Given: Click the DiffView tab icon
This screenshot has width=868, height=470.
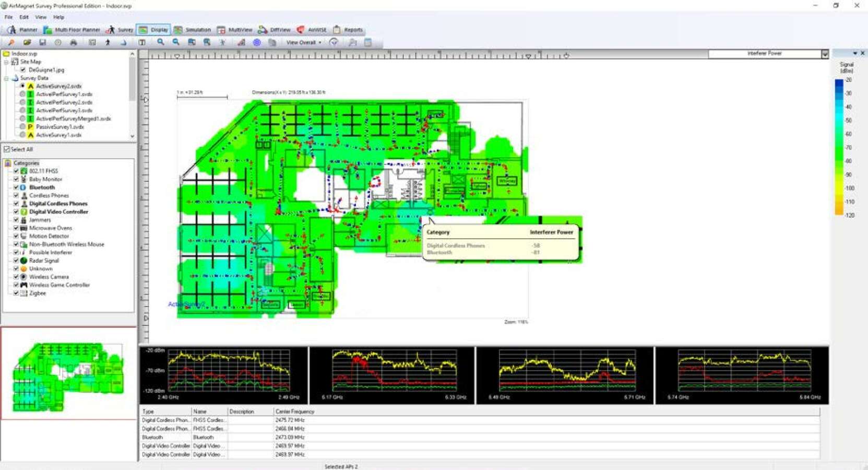Looking at the screenshot, I should pyautogui.click(x=263, y=30).
